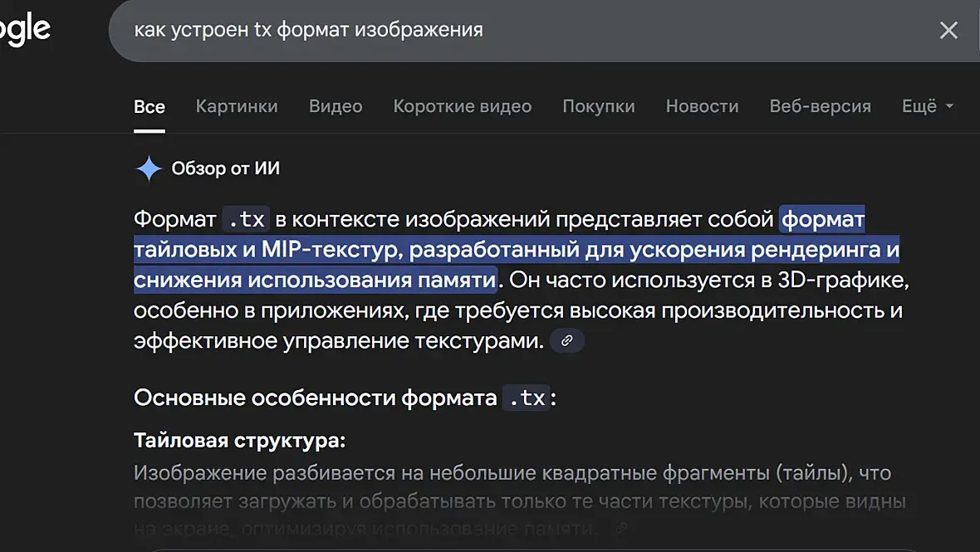Click the Основные особенности формата heading text
Viewport: 980px width, 552px height.
click(x=316, y=398)
